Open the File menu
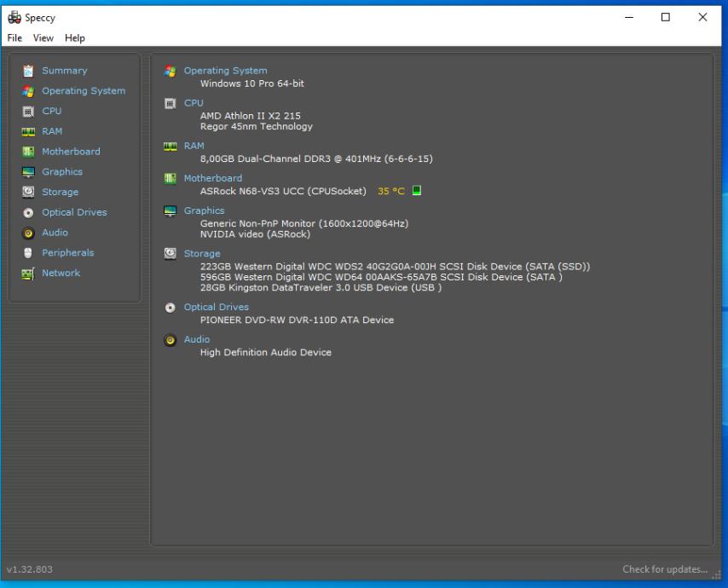This screenshot has width=728, height=588. tap(15, 38)
